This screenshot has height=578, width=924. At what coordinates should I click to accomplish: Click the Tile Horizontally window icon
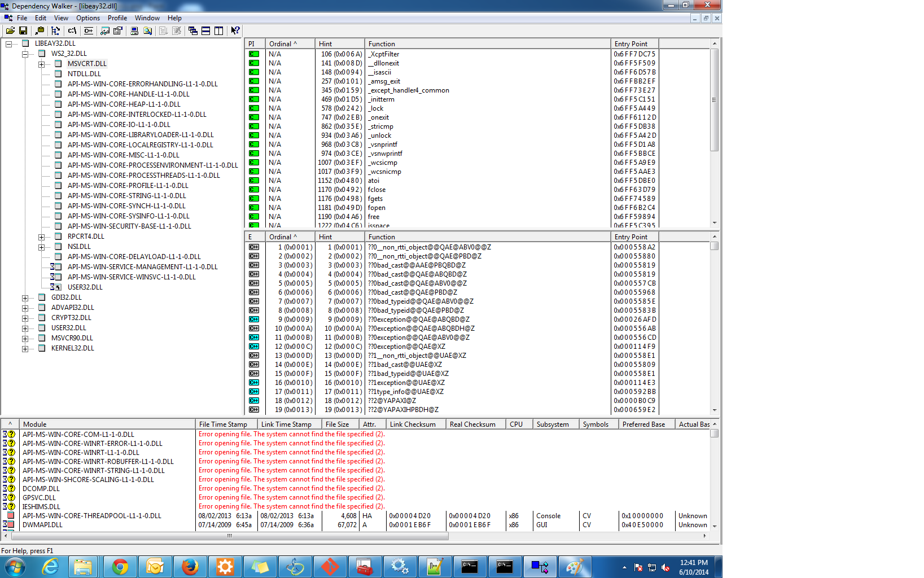click(x=206, y=30)
